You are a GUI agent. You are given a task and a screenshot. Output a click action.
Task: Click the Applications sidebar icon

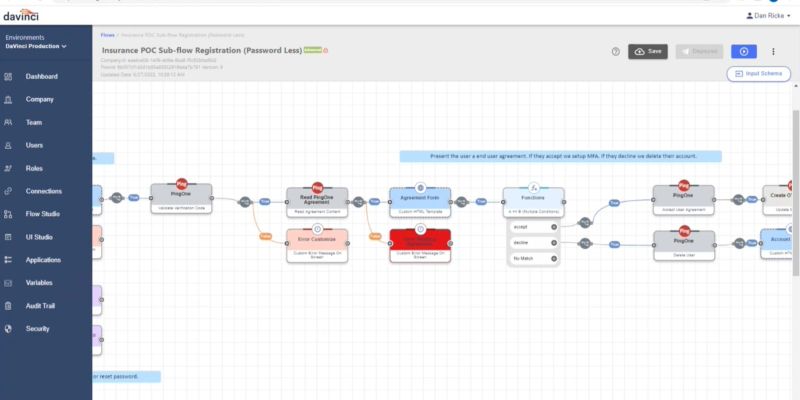(x=8, y=260)
